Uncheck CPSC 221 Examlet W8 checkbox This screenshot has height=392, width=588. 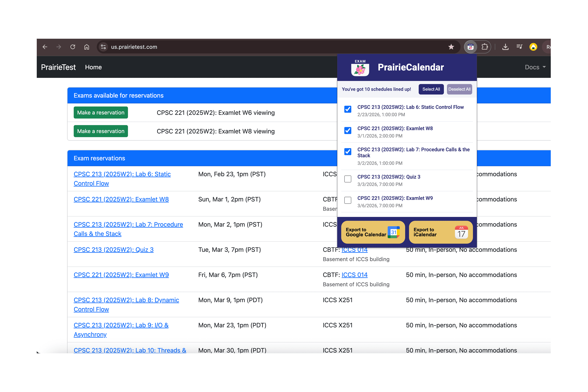click(x=348, y=131)
